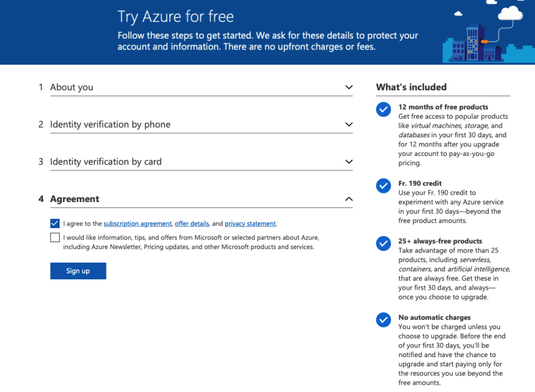Click checkmark icon beside No automatic charges
This screenshot has height=392, width=535.
point(383,319)
